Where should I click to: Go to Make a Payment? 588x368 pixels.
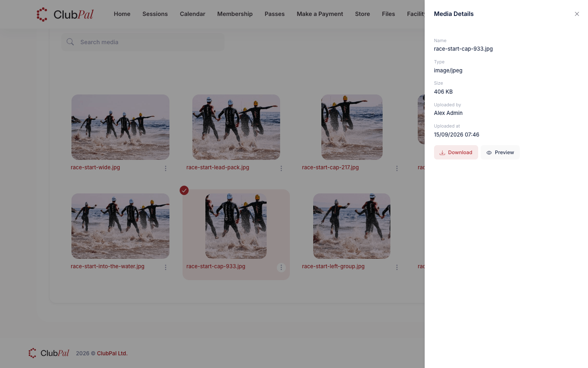(x=320, y=14)
